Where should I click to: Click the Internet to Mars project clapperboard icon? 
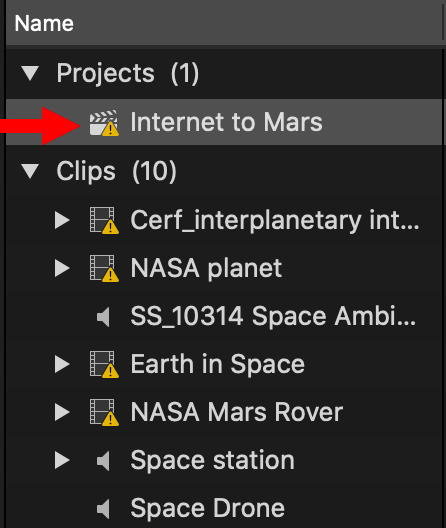tap(104, 123)
